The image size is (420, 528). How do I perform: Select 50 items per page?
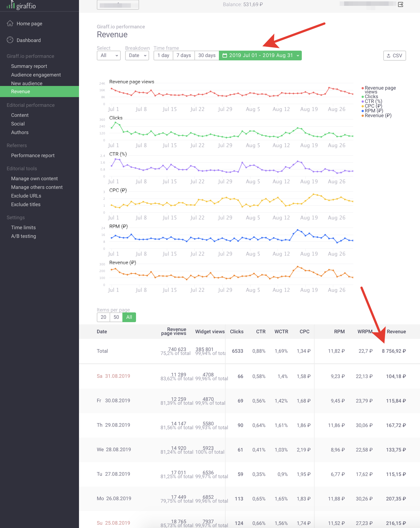[116, 317]
